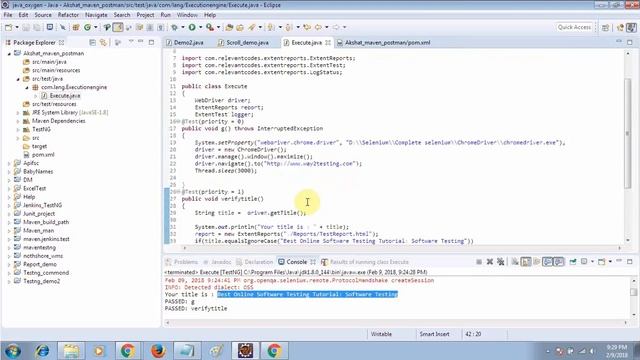This screenshot has height=360, width=640.
Task: Open the Navigate menu
Action: coord(96,15)
